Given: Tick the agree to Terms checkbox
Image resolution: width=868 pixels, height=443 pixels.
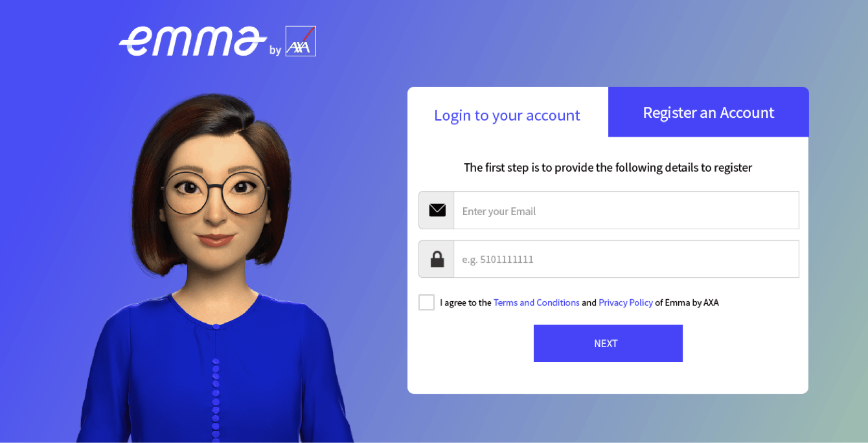Looking at the screenshot, I should [x=426, y=302].
